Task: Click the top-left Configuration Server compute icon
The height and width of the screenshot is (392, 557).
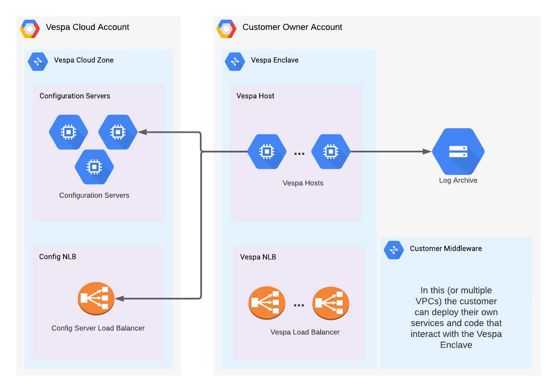Action: 68,132
